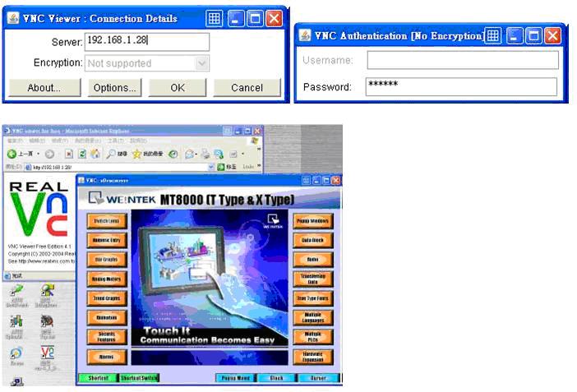
Task: Click the Print icon in Internet Explorer toolbar
Action: click(205, 154)
